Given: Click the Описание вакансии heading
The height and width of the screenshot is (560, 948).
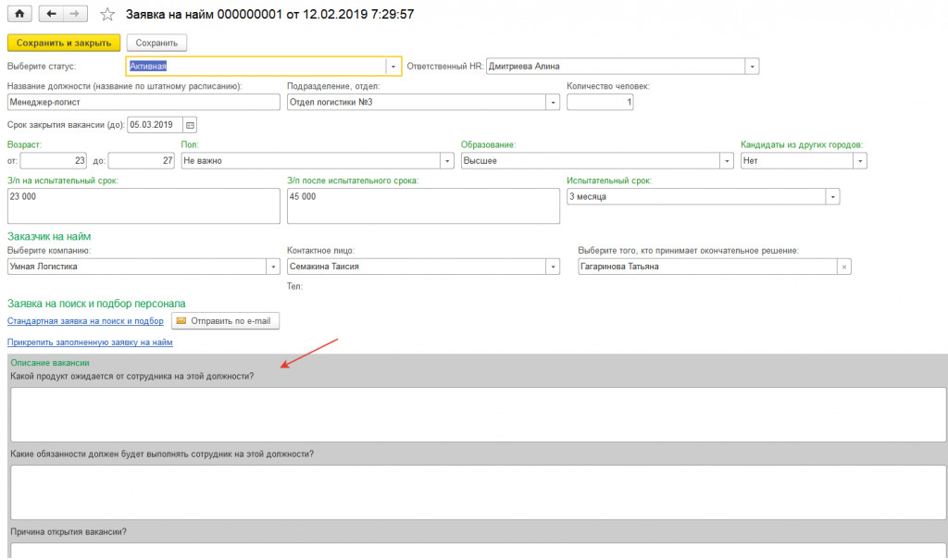Looking at the screenshot, I should (x=50, y=363).
